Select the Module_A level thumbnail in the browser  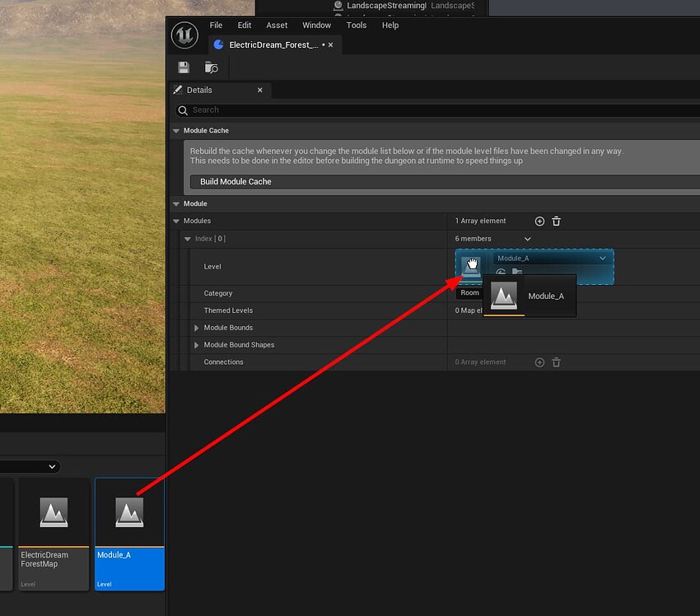click(x=129, y=511)
